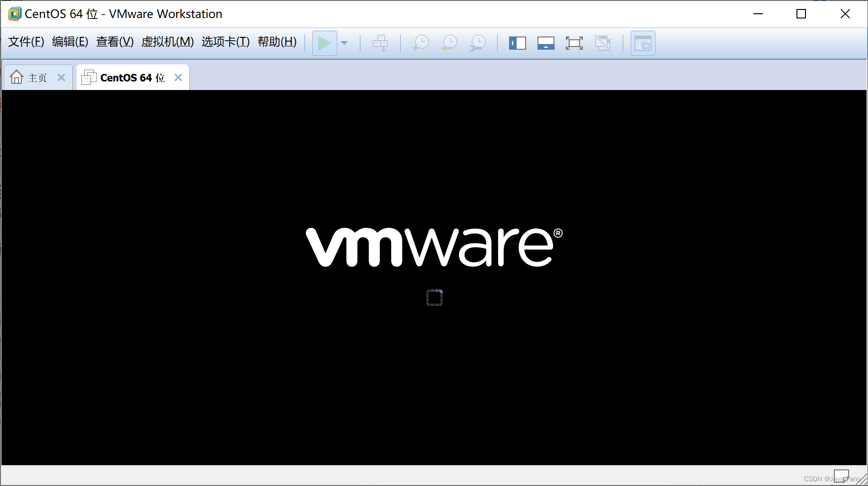Take a snapshot of the virtual machine
This screenshot has height=486, width=868.
421,43
